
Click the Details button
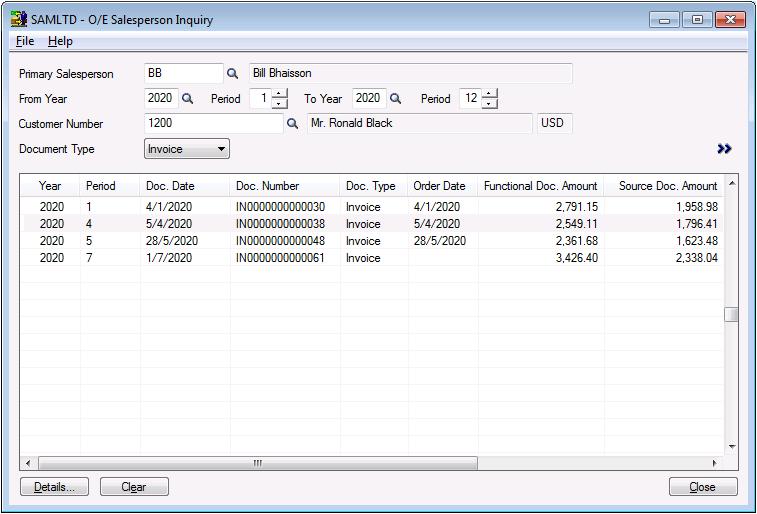click(54, 487)
